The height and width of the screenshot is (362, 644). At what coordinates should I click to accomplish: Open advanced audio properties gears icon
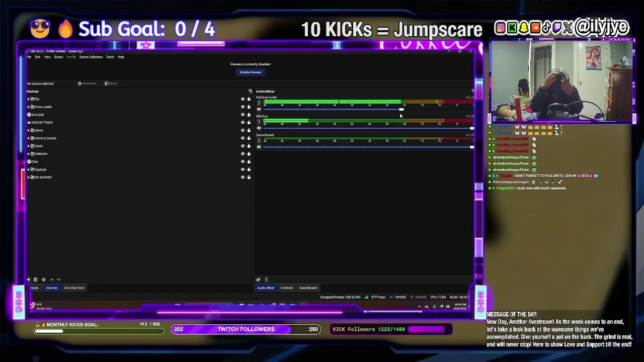point(258,280)
